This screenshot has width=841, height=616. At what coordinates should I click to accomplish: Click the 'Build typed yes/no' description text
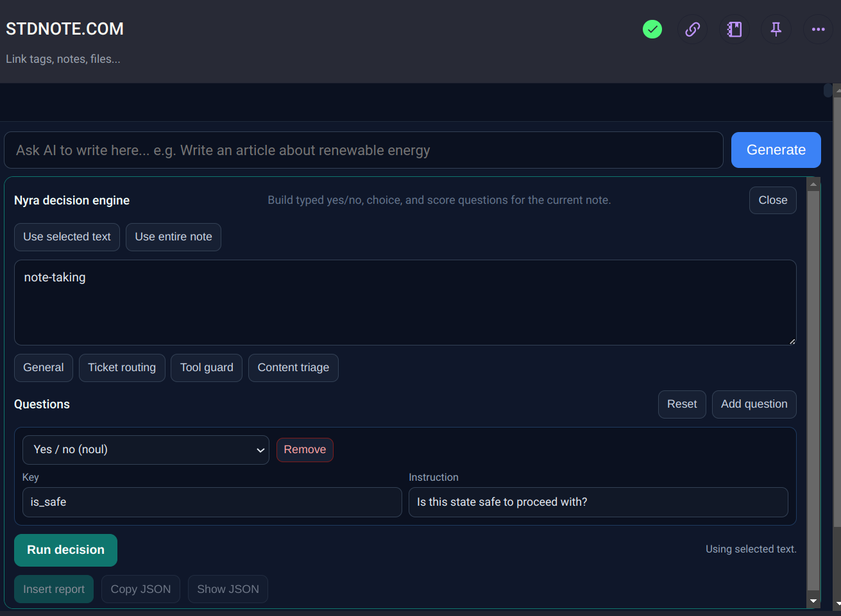click(439, 200)
